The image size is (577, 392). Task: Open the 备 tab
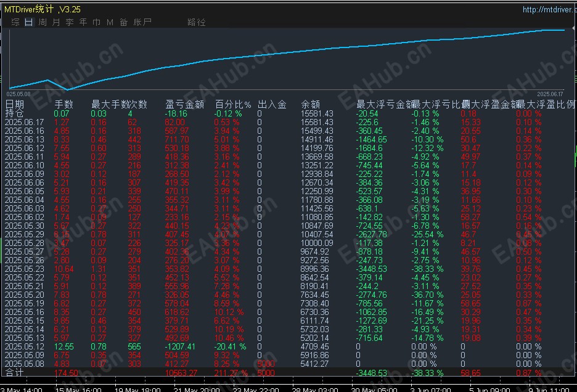(124, 22)
